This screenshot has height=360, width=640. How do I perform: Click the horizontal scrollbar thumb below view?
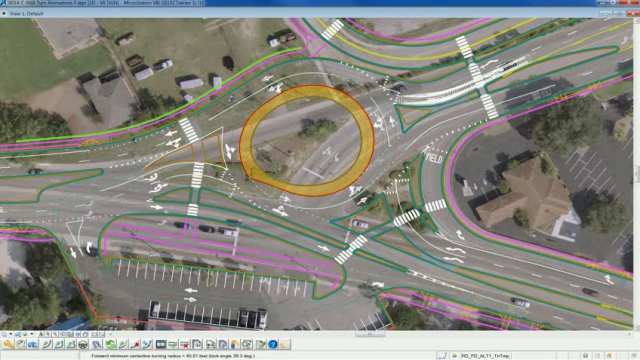pyautogui.click(x=369, y=333)
